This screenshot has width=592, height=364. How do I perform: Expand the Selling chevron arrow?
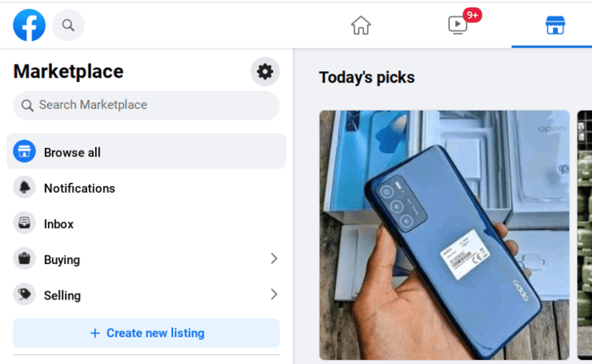click(x=274, y=295)
